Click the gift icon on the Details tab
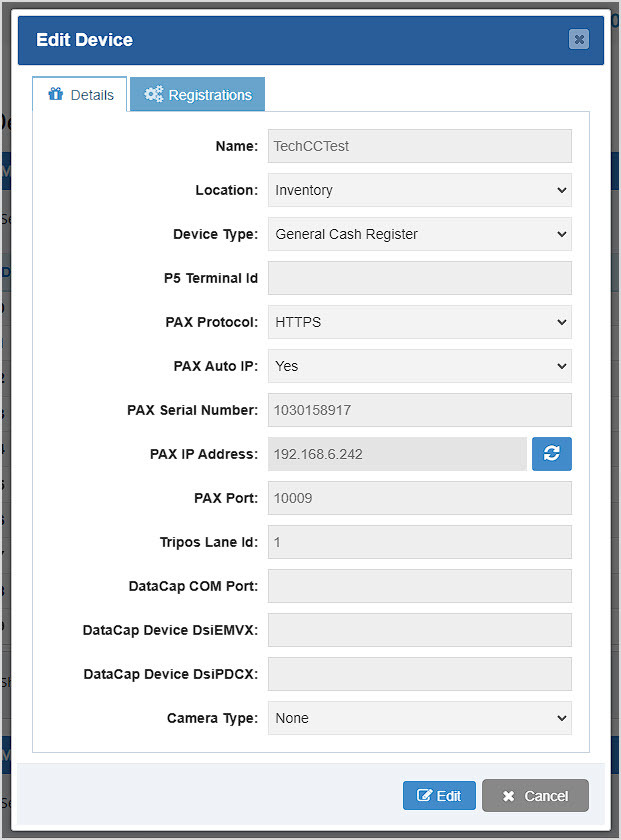621x840 pixels. [x=56, y=94]
